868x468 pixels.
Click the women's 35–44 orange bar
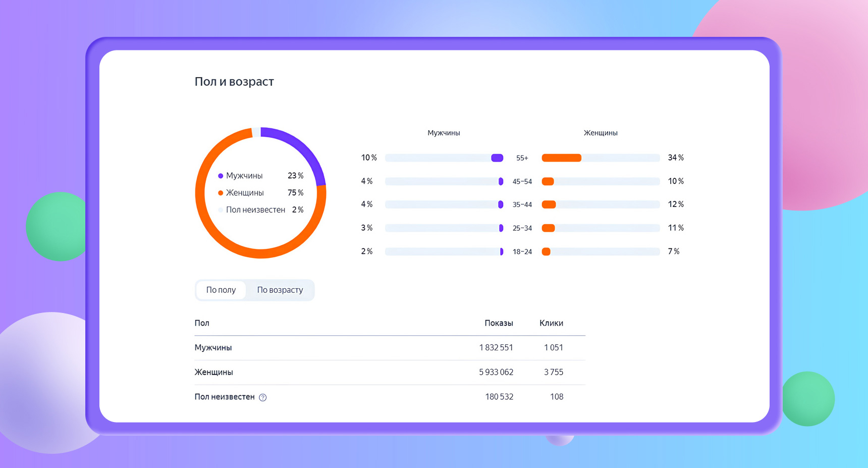(549, 204)
